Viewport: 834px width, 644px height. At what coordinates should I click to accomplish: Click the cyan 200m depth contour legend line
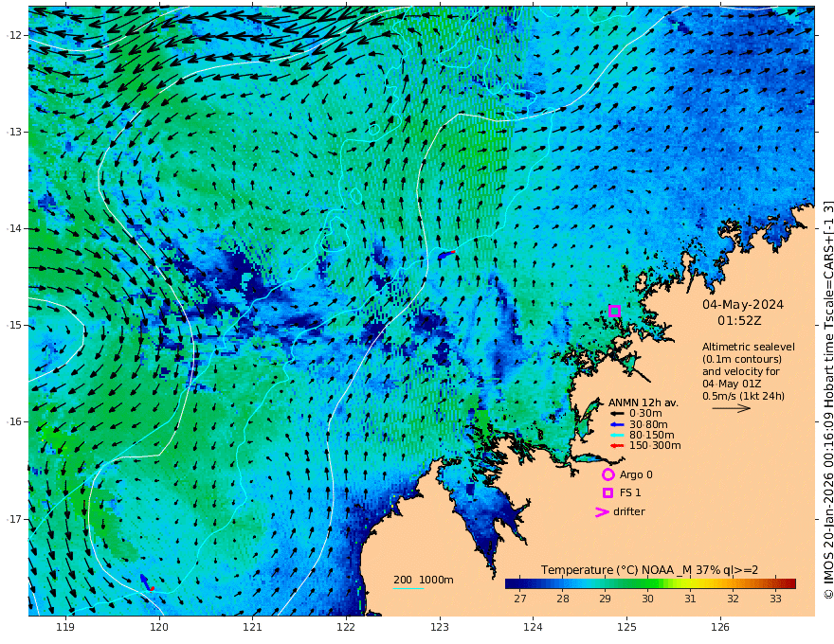pos(408,588)
